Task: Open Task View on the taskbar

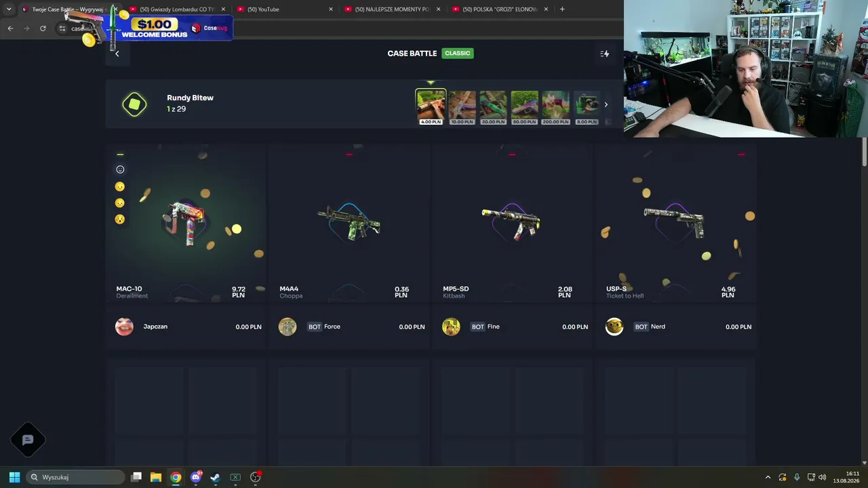Action: [136, 477]
